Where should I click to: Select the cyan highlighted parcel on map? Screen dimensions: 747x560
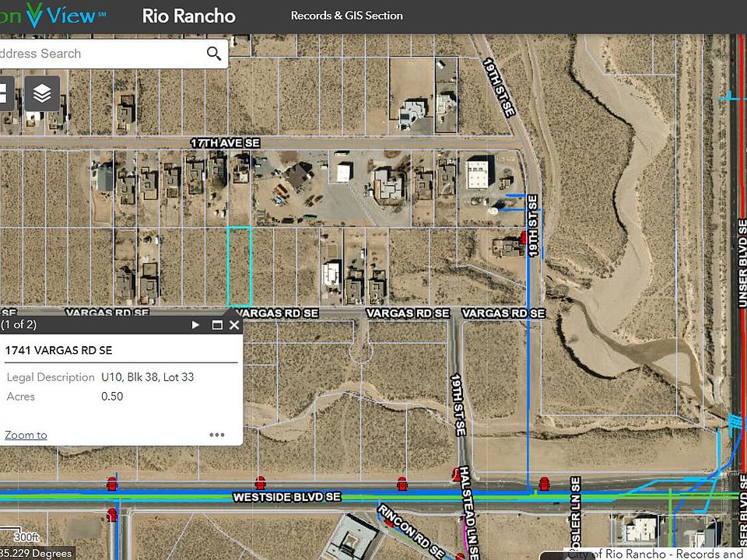(x=240, y=266)
